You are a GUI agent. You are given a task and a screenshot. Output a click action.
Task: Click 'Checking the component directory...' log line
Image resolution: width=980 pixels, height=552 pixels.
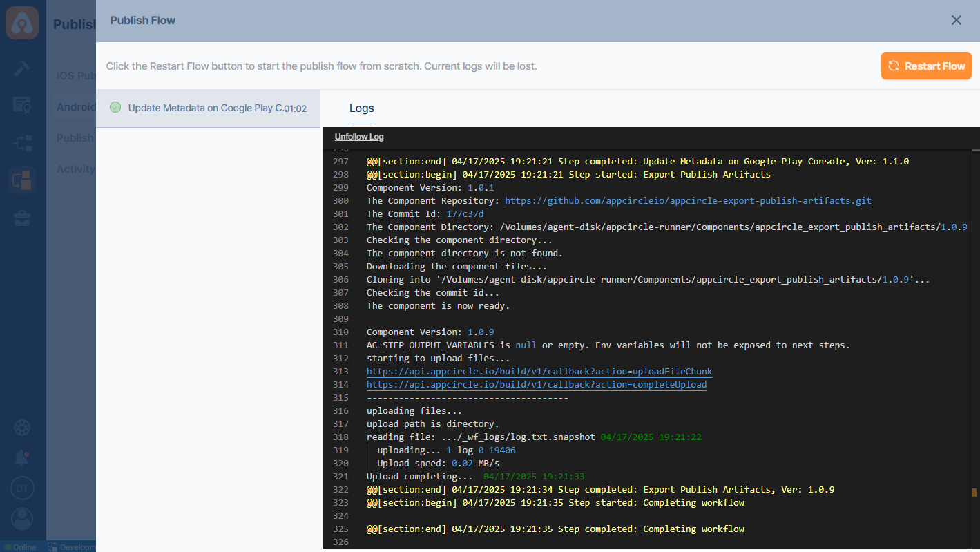click(459, 240)
